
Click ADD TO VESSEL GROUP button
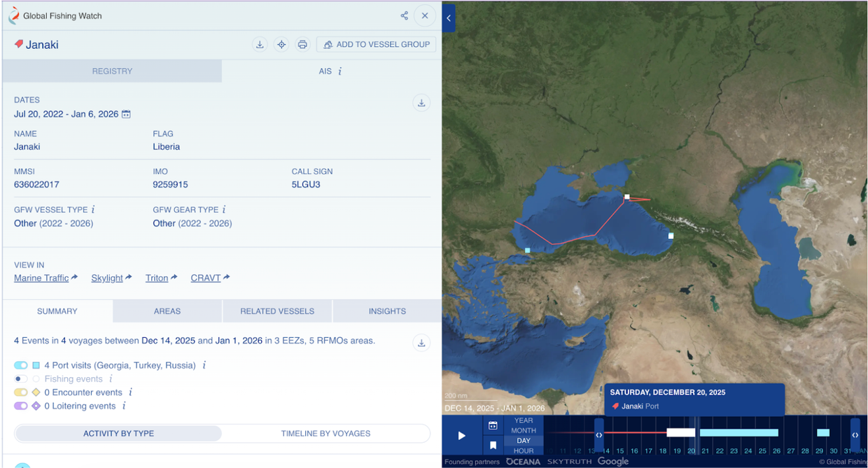376,45
